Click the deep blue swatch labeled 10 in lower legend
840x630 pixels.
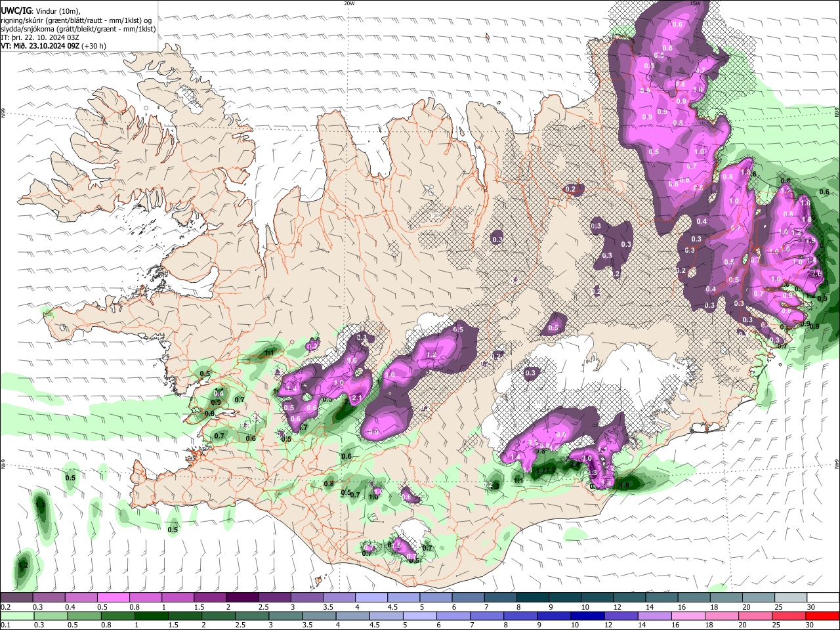pos(588,616)
